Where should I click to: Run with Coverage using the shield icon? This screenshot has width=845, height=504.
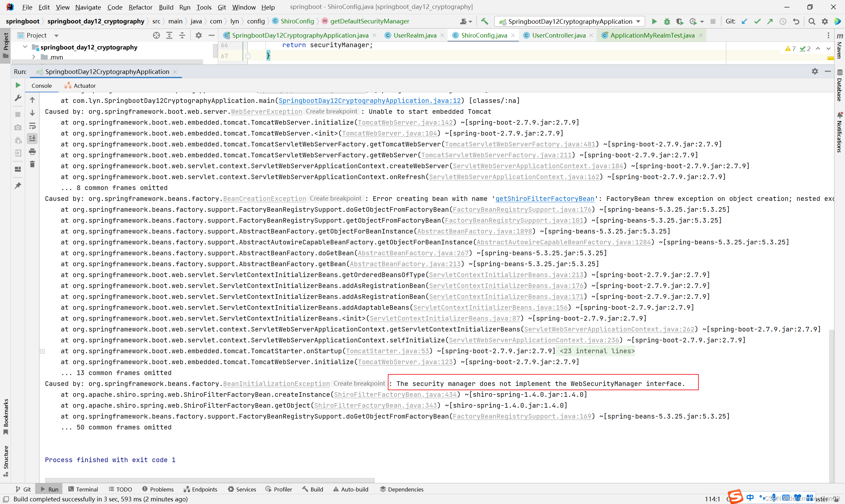pyautogui.click(x=680, y=21)
